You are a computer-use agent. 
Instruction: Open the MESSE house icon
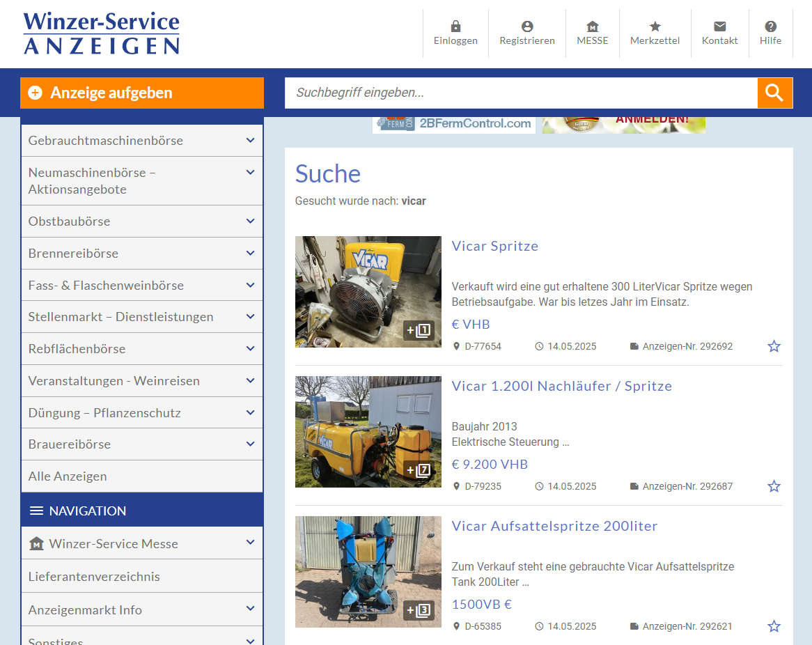pos(592,26)
